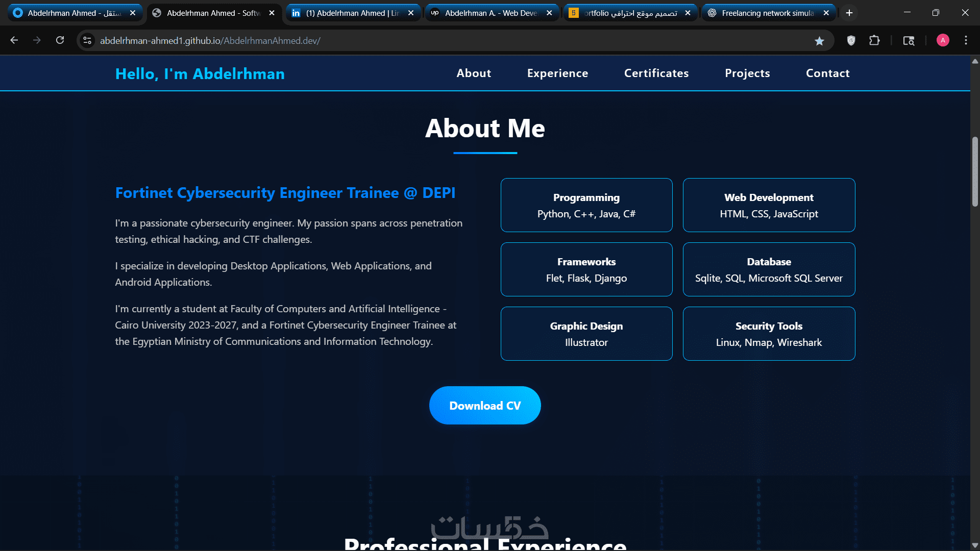Click the Contact navigation link
Screen dimensions: 980x551
[x=827, y=73]
